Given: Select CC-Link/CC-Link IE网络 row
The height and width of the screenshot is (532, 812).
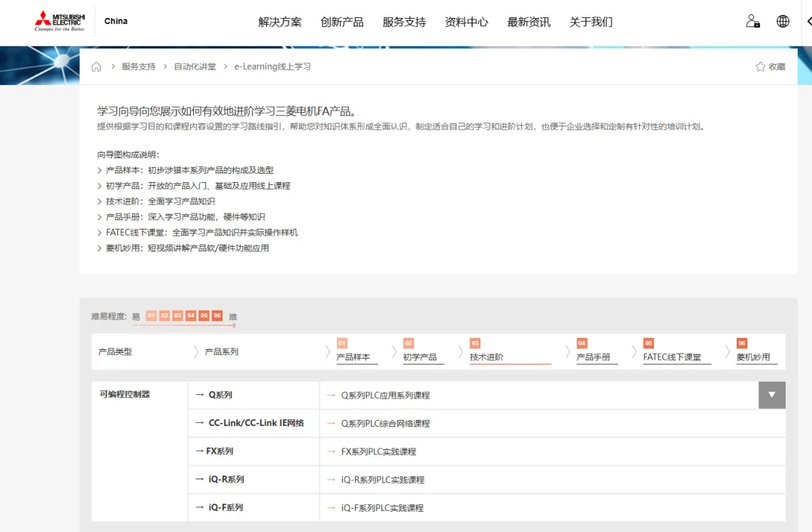Looking at the screenshot, I should pos(254,423).
